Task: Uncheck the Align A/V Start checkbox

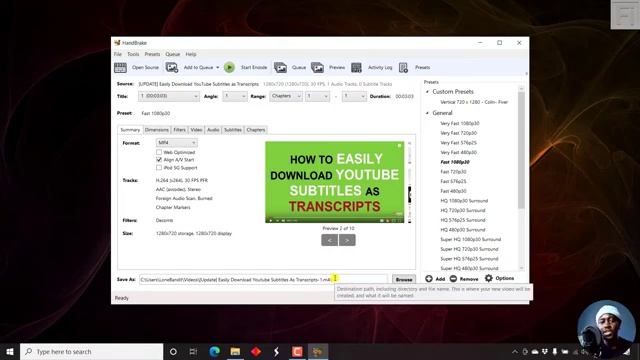Action: [159, 160]
